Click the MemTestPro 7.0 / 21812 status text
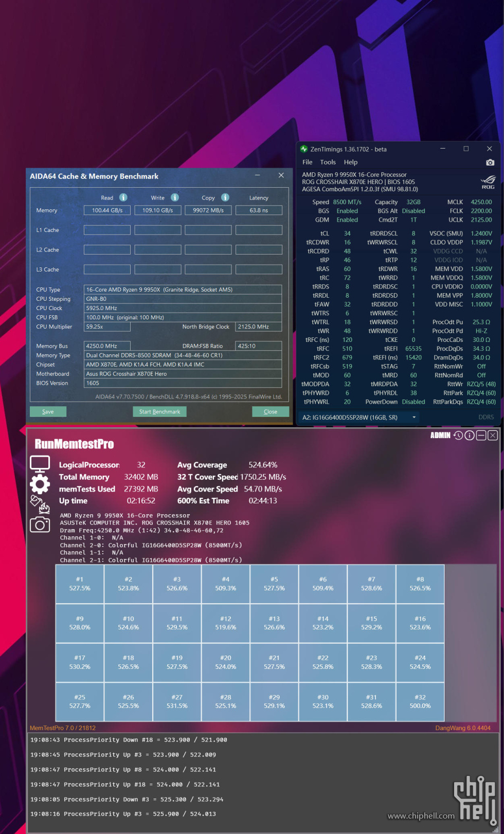Image resolution: width=504 pixels, height=834 pixels. pos(63,728)
